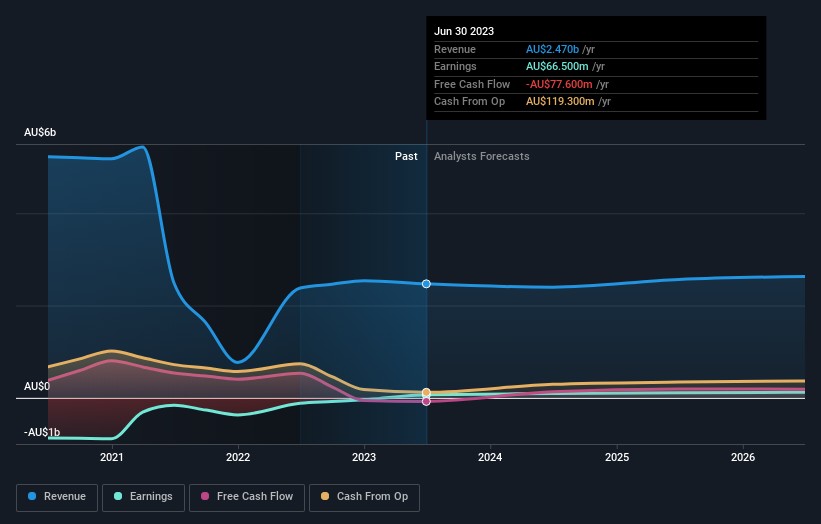Click the 2022 x-axis label

pos(238,457)
